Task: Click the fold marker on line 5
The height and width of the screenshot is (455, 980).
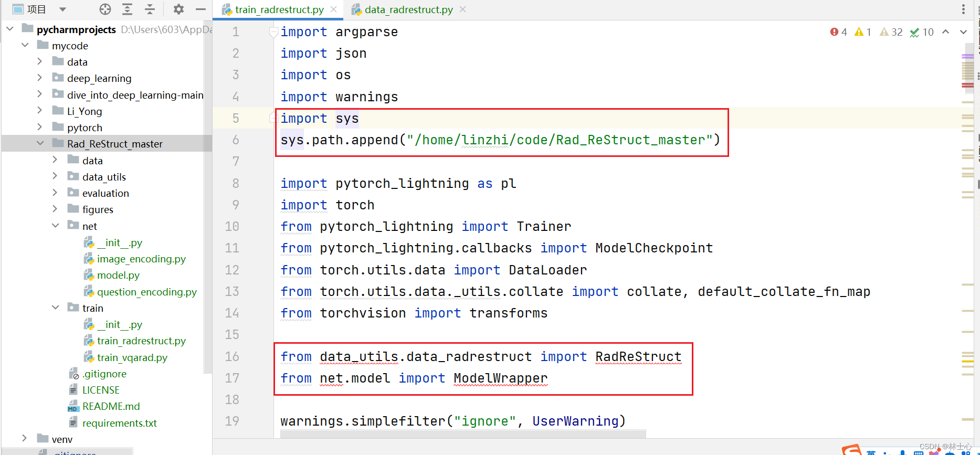Action: (x=272, y=118)
